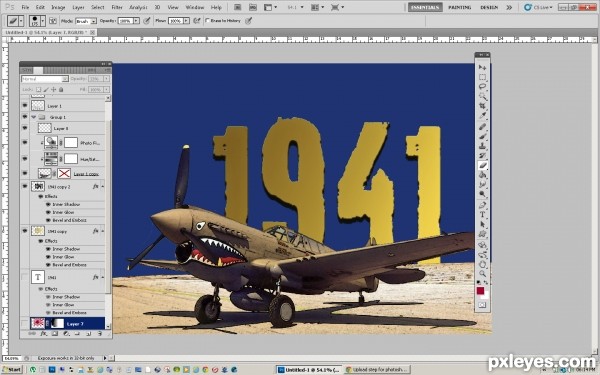Toggle the brush panel icon in options bar

pos(53,21)
